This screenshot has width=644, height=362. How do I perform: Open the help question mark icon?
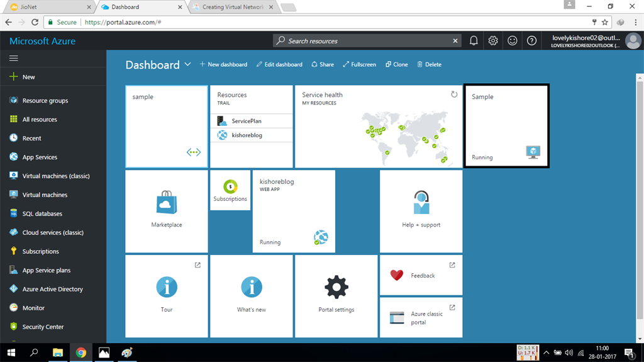[531, 41]
